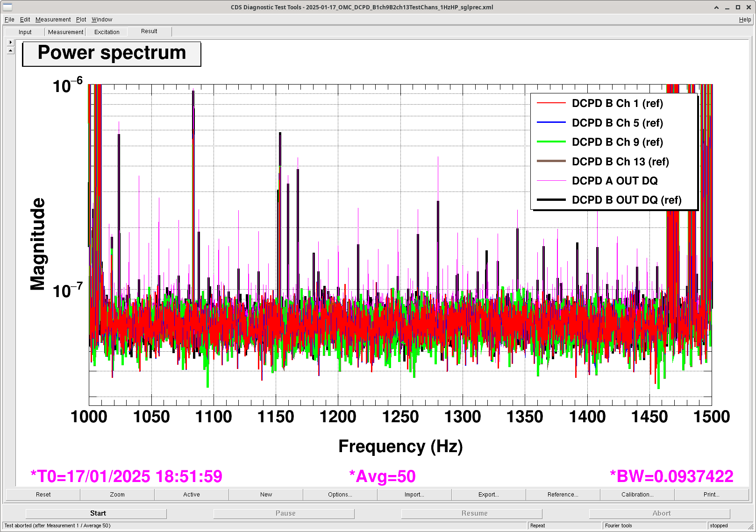The image size is (756, 532).
Task: Click DCPD A OUT DQ legend entry
Action: (615, 181)
